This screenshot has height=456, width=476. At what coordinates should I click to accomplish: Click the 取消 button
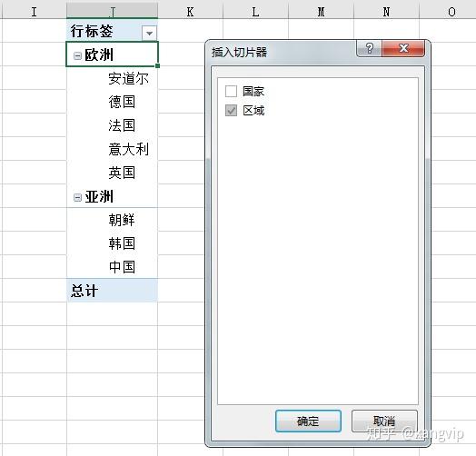384,421
